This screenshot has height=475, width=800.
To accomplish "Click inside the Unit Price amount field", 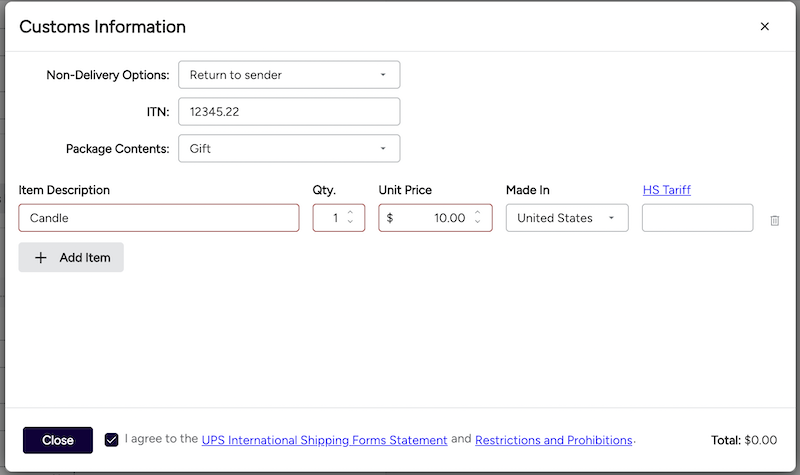I will pyautogui.click(x=430, y=218).
